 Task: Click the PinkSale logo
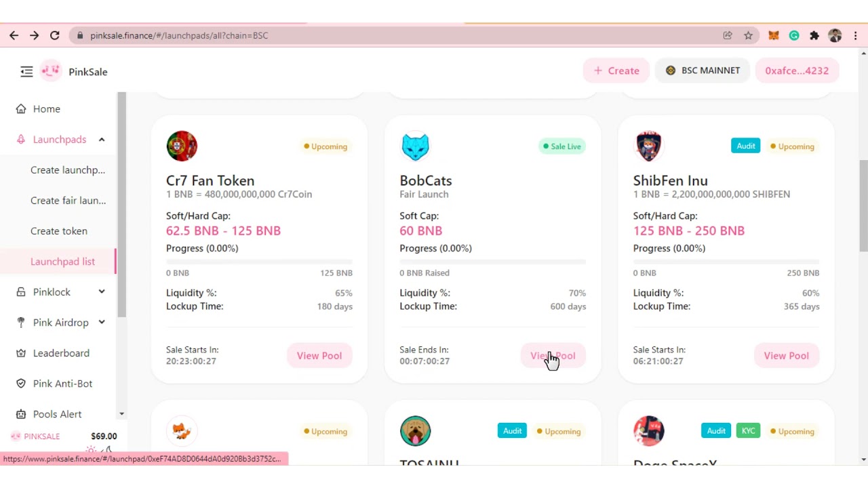51,70
